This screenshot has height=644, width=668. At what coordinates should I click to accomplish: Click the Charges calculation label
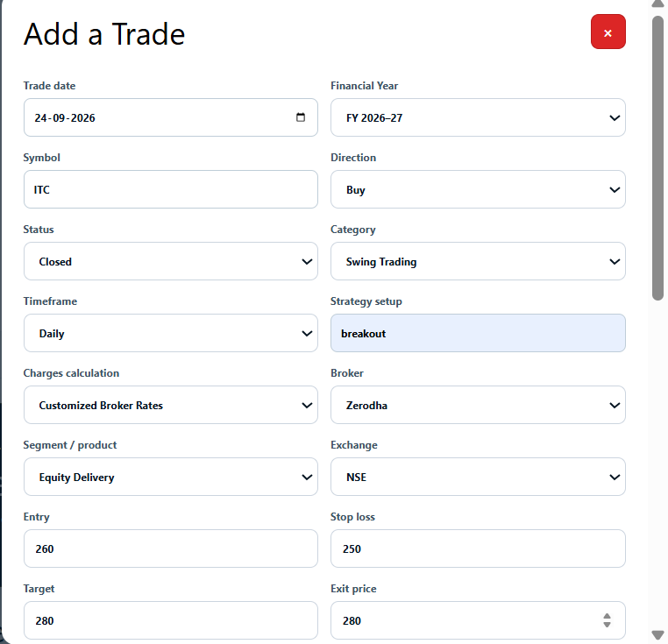[x=71, y=373]
